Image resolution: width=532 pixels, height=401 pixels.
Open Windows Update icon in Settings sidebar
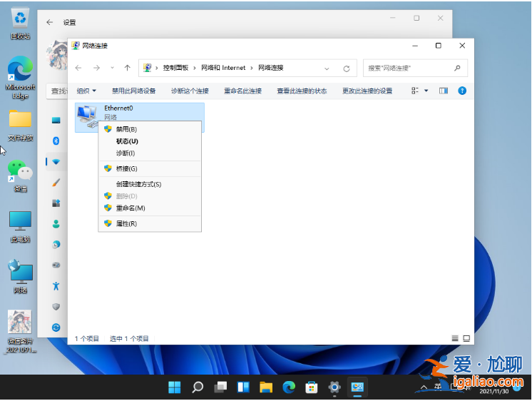coord(56,328)
